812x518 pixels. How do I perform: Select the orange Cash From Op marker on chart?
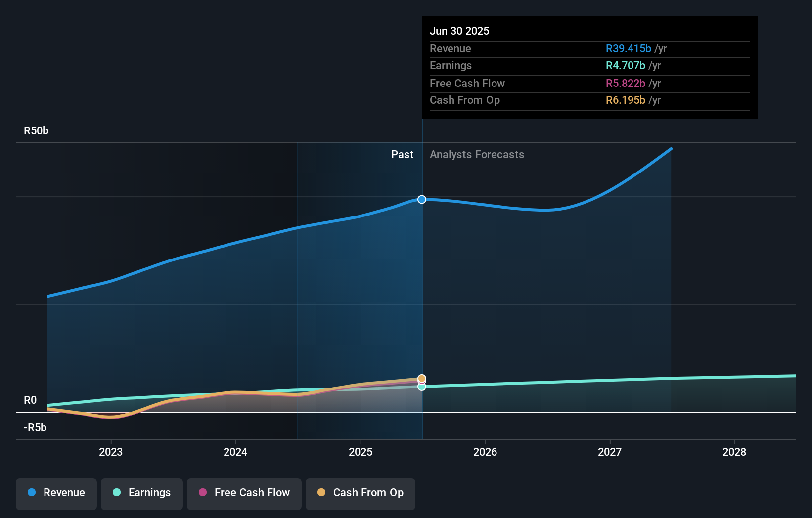[421, 378]
